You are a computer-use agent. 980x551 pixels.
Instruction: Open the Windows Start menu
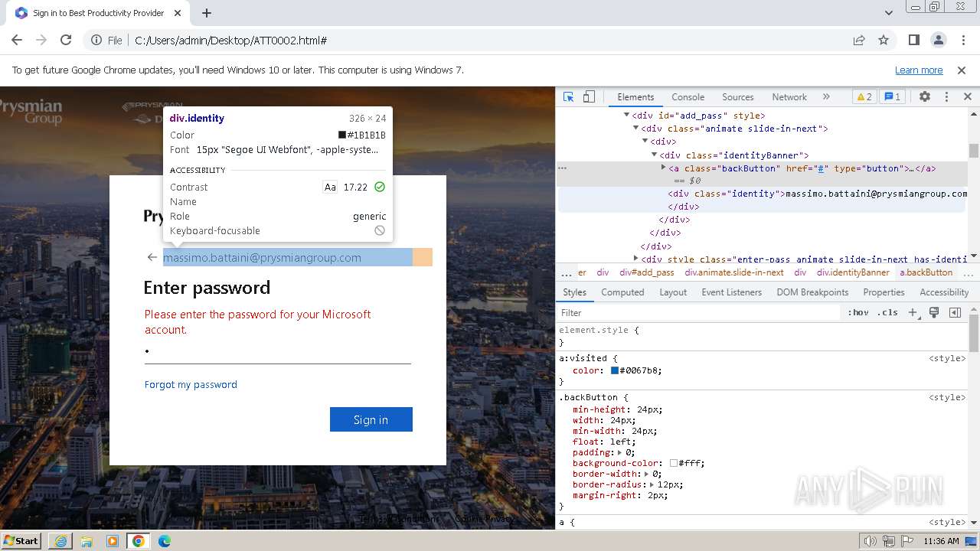21,541
